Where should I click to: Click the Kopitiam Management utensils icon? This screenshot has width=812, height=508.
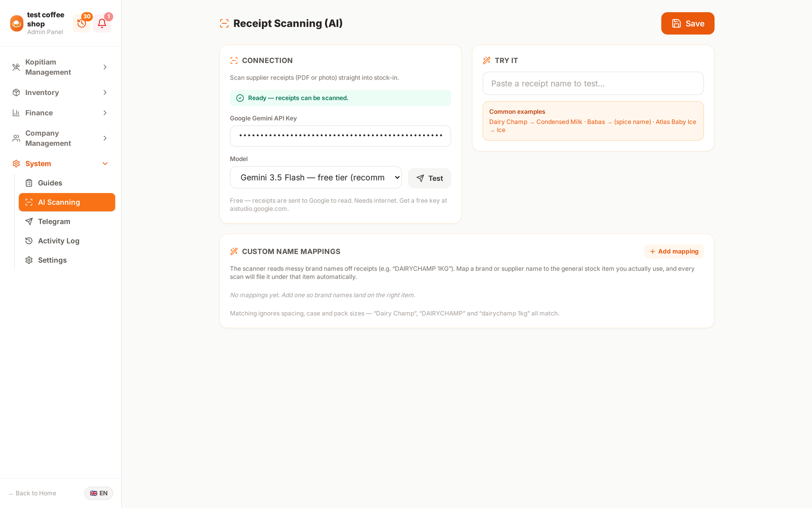(16, 67)
